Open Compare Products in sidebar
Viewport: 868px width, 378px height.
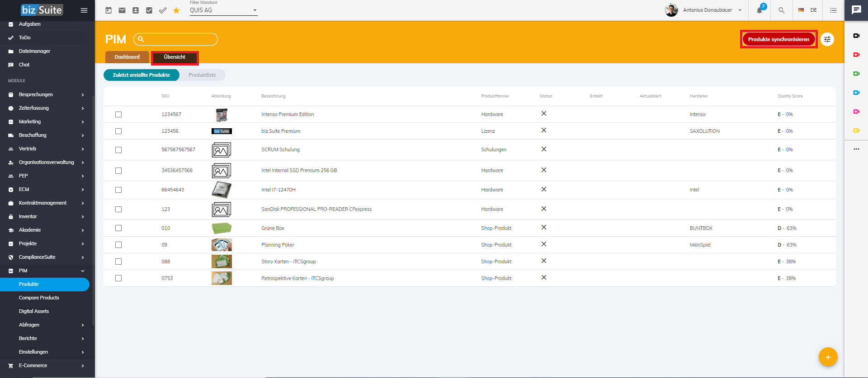(x=39, y=298)
